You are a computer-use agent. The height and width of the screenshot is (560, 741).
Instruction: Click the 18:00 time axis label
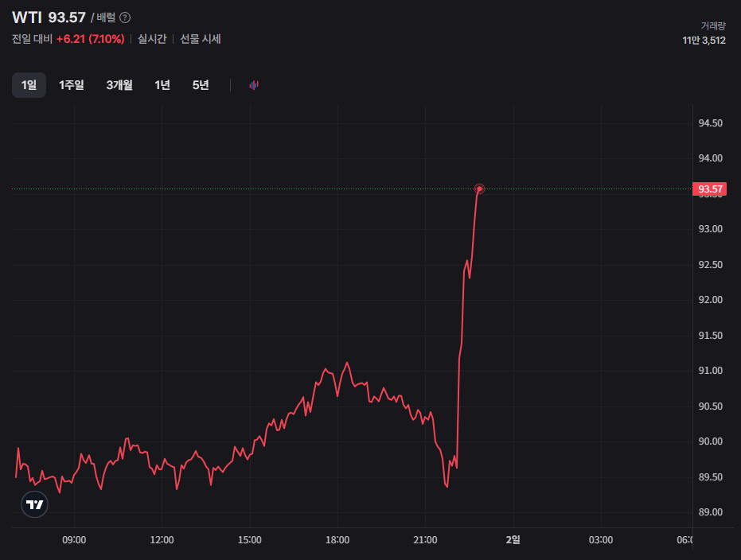point(337,539)
